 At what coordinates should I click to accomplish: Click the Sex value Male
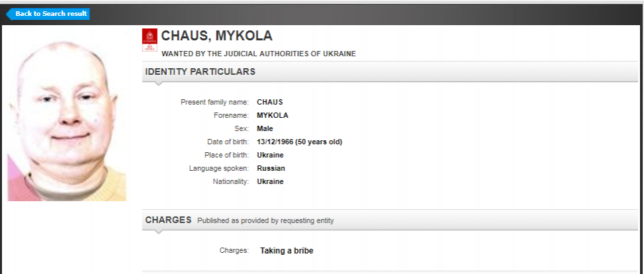[x=265, y=128]
